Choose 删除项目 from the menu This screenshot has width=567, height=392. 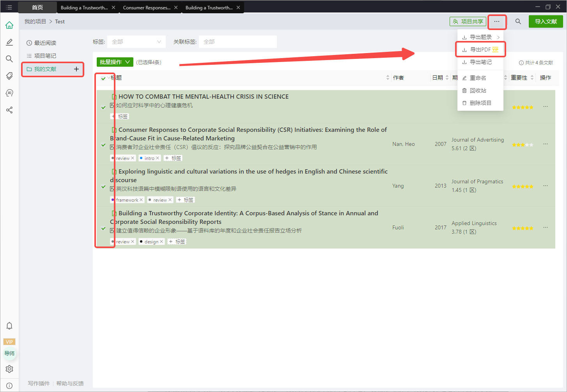(x=480, y=103)
